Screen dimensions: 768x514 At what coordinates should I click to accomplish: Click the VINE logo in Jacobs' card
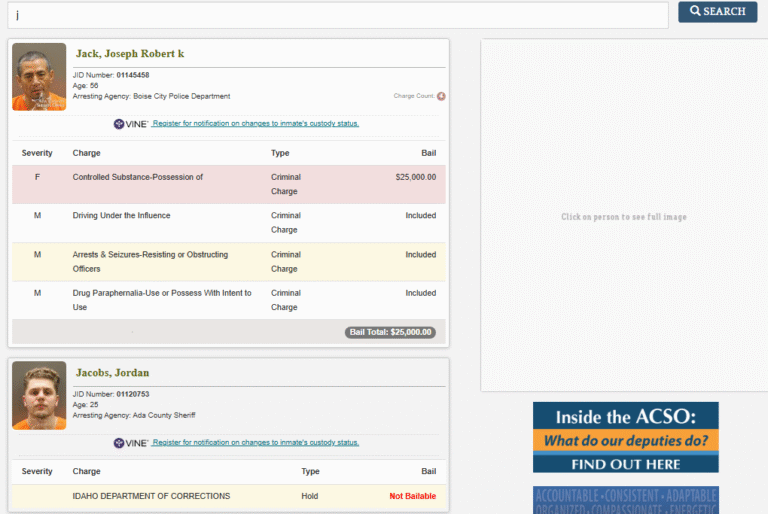[x=131, y=443]
